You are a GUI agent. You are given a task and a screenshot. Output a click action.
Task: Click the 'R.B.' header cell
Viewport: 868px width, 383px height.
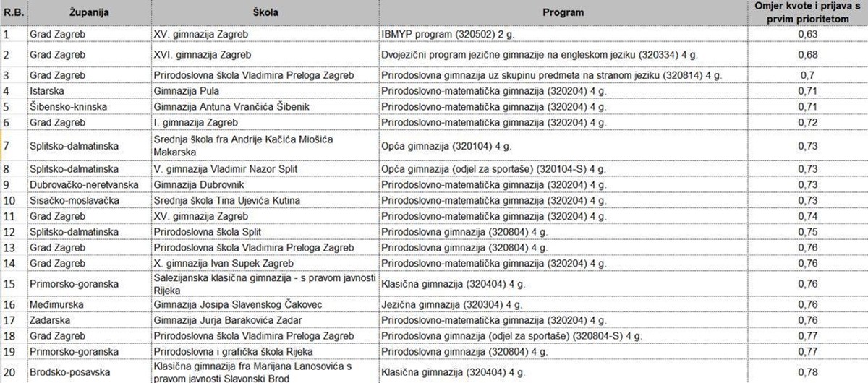tap(12, 13)
